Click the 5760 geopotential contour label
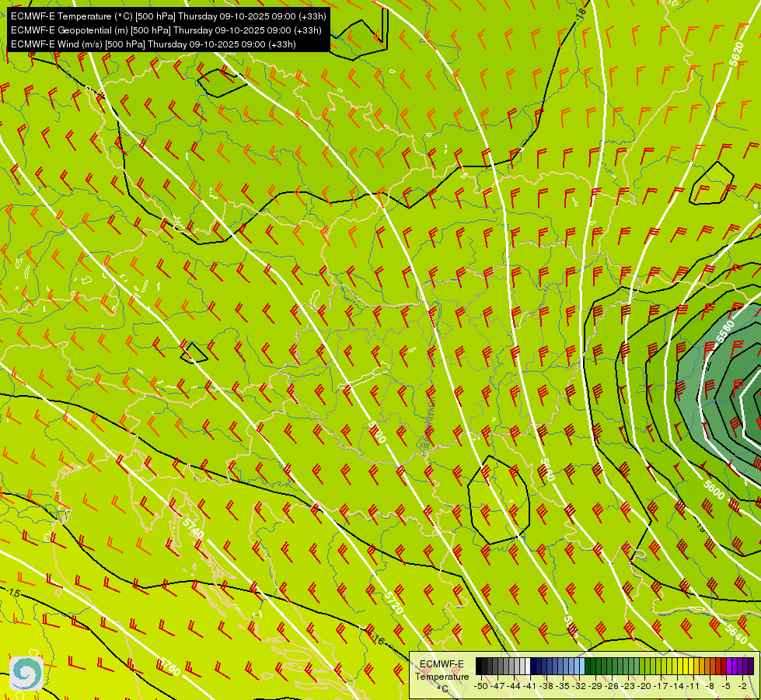Image resolution: width=761 pixels, height=700 pixels. pyautogui.click(x=170, y=667)
